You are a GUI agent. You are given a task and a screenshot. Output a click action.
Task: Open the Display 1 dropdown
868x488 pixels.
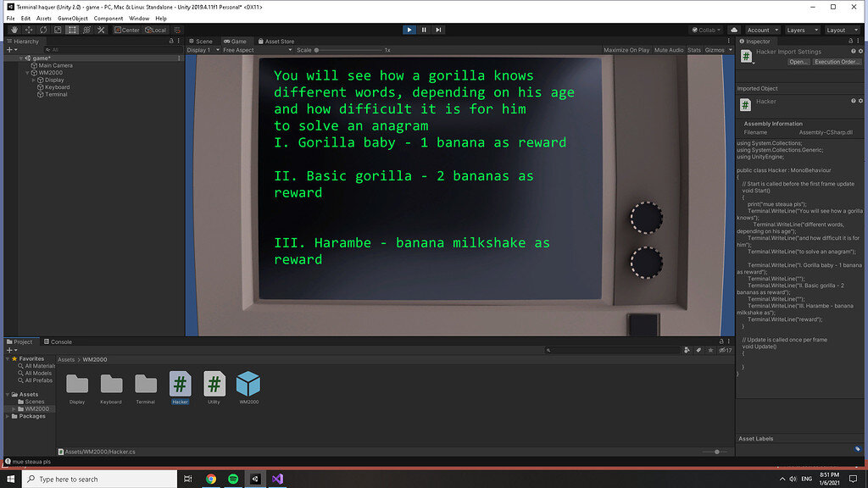tap(203, 50)
